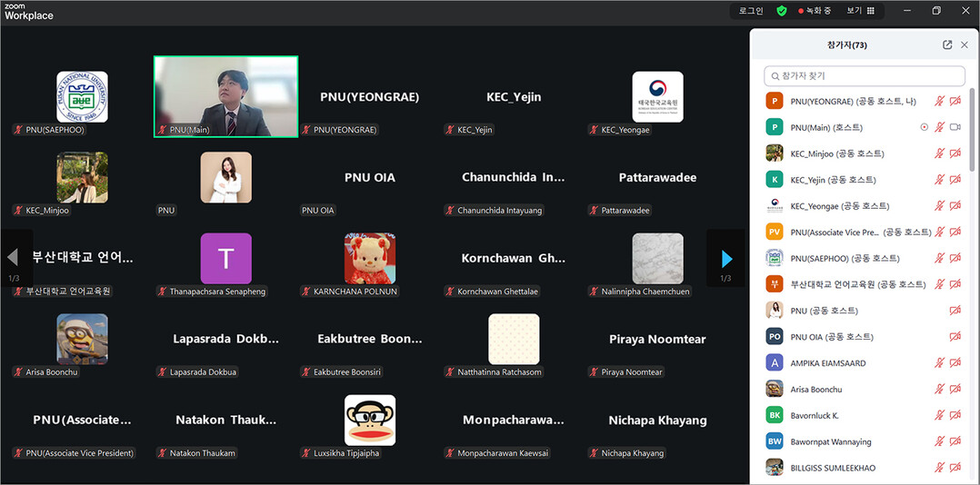
Task: Click muted mic icon next to KEC_Yejin
Action: pyautogui.click(x=939, y=180)
